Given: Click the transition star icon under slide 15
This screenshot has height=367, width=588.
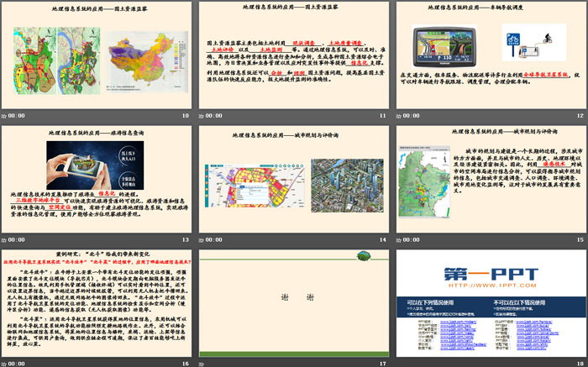Looking at the screenshot, I should pos(398,239).
